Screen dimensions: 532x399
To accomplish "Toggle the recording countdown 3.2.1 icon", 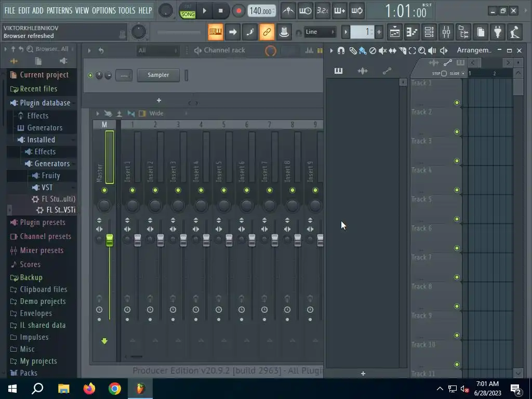I will (x=322, y=11).
